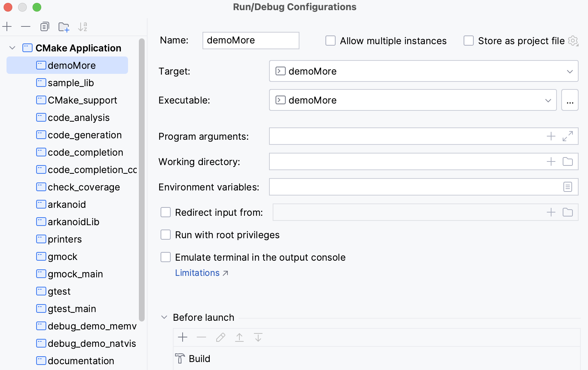Select the gtest_main configuration

[72, 308]
